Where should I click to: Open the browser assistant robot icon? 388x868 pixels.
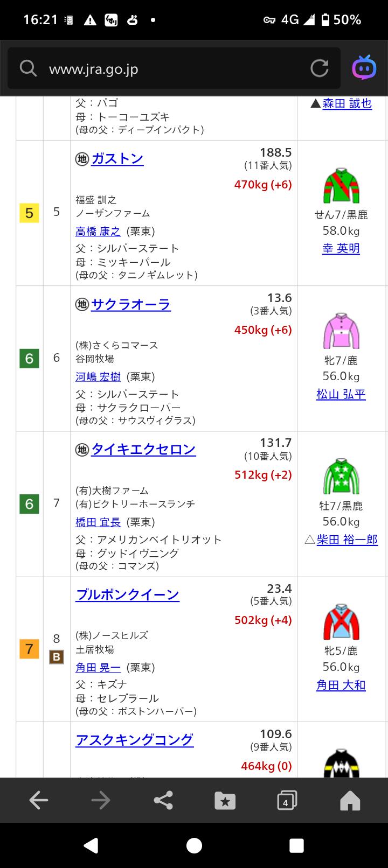[364, 68]
